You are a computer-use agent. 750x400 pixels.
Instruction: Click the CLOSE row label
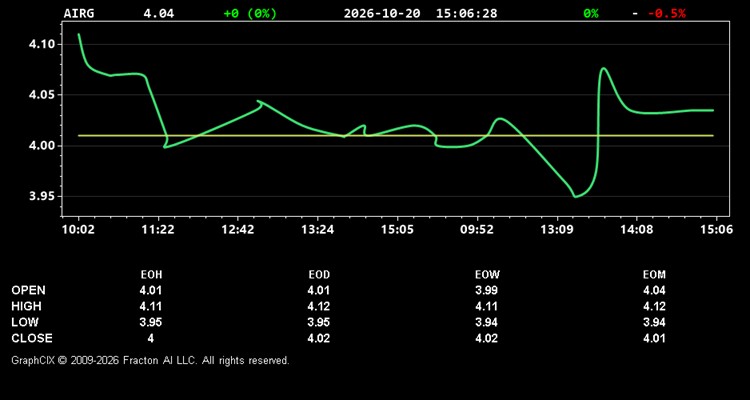click(32, 338)
